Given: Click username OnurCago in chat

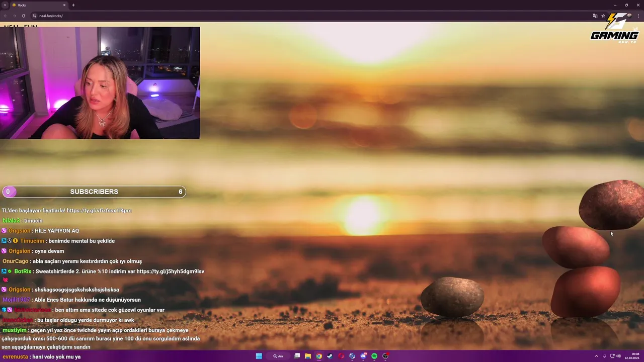Looking at the screenshot, I should tap(16, 261).
